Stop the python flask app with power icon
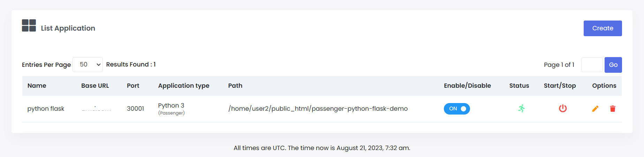 point(563,109)
